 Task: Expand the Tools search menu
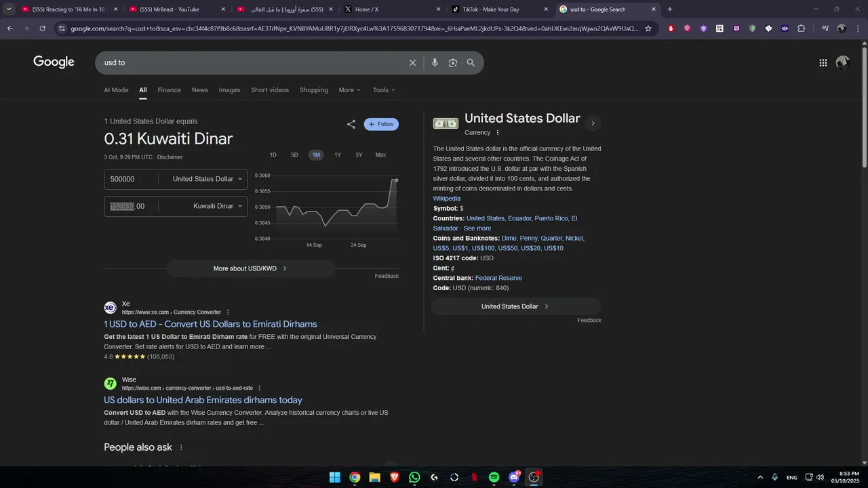pos(384,90)
